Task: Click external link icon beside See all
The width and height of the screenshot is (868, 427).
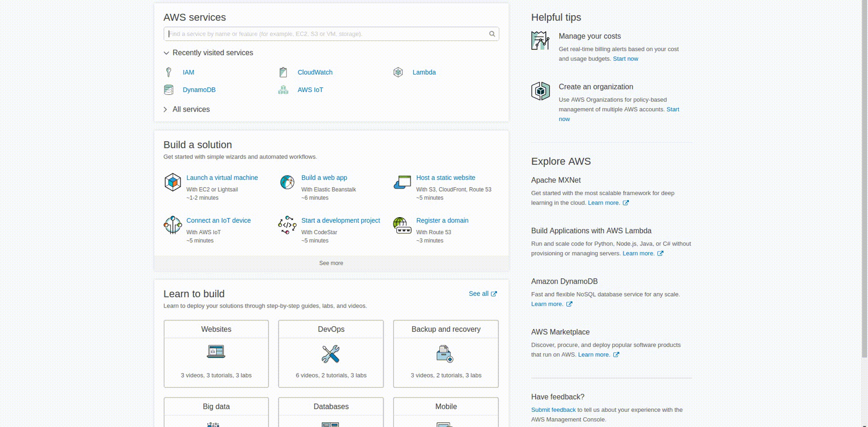Action: [x=494, y=294]
